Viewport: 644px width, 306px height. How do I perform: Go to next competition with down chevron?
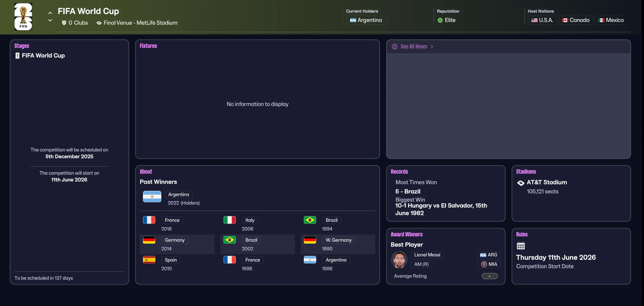pyautogui.click(x=50, y=20)
